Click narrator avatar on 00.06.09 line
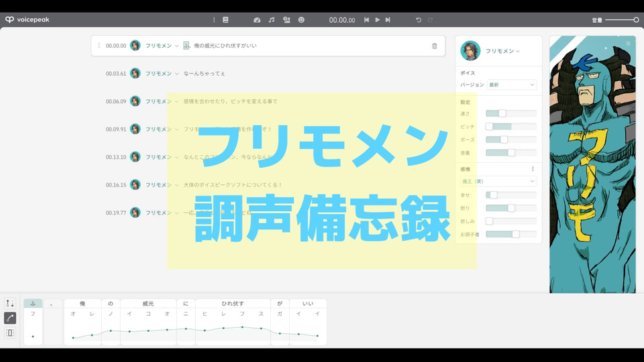 pyautogui.click(x=135, y=101)
